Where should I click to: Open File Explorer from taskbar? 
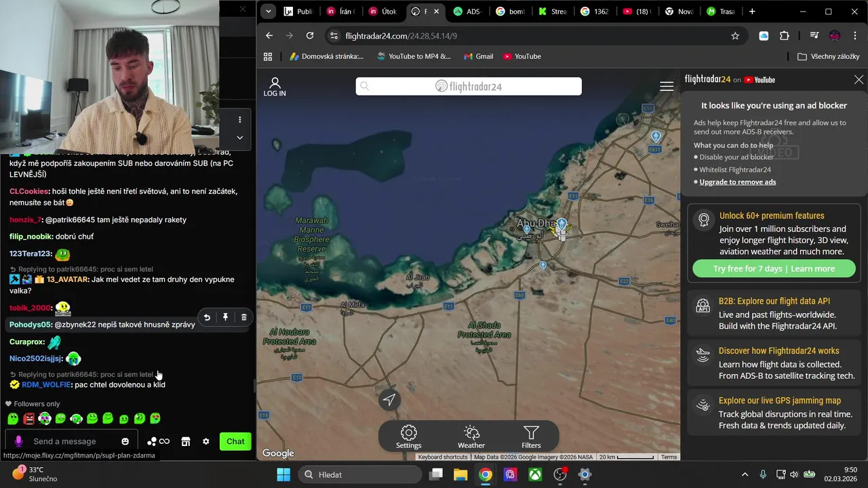click(460, 474)
